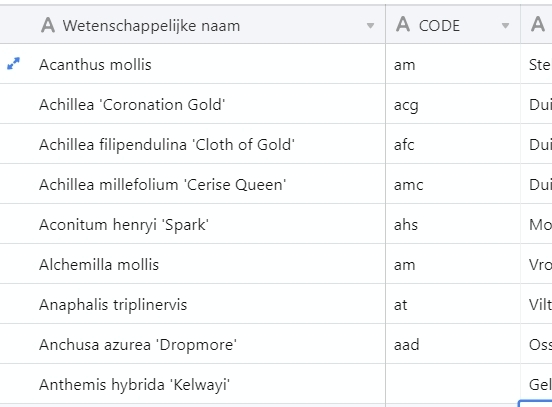Expand the Acanthus mollis row record
The image size is (552, 407).
tap(13, 64)
